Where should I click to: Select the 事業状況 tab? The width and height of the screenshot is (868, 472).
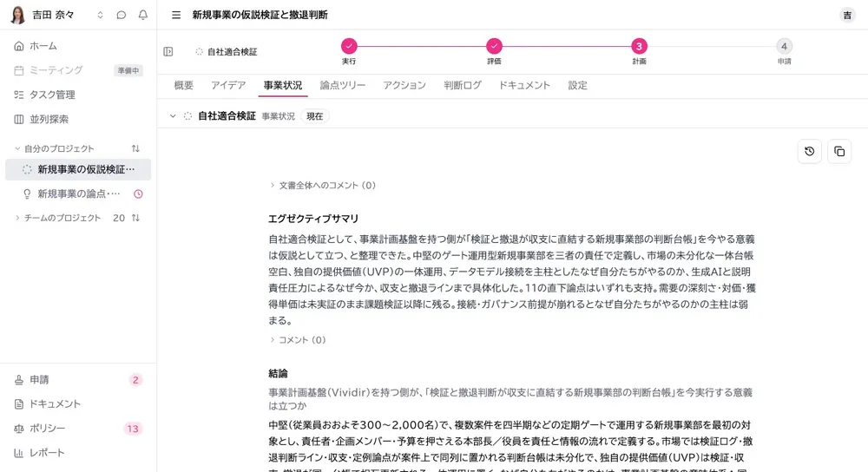[x=283, y=85]
